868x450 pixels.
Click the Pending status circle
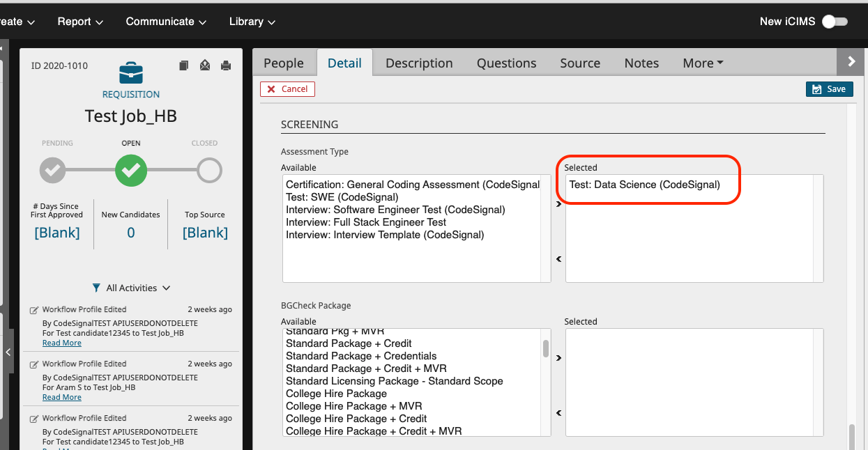[52, 170]
